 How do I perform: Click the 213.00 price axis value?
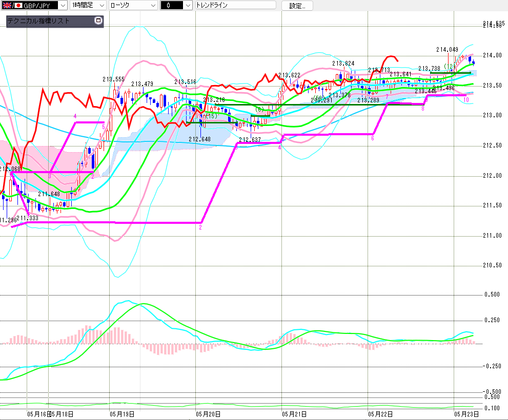click(x=492, y=115)
